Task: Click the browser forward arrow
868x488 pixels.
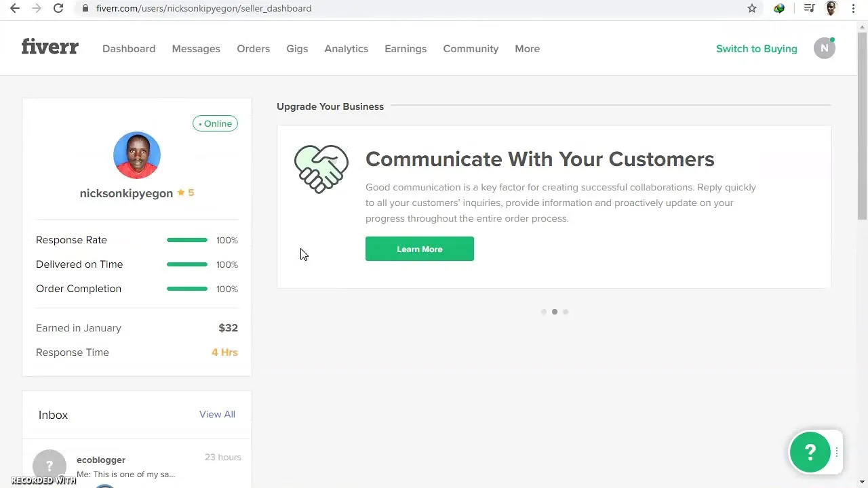Action: click(x=37, y=8)
